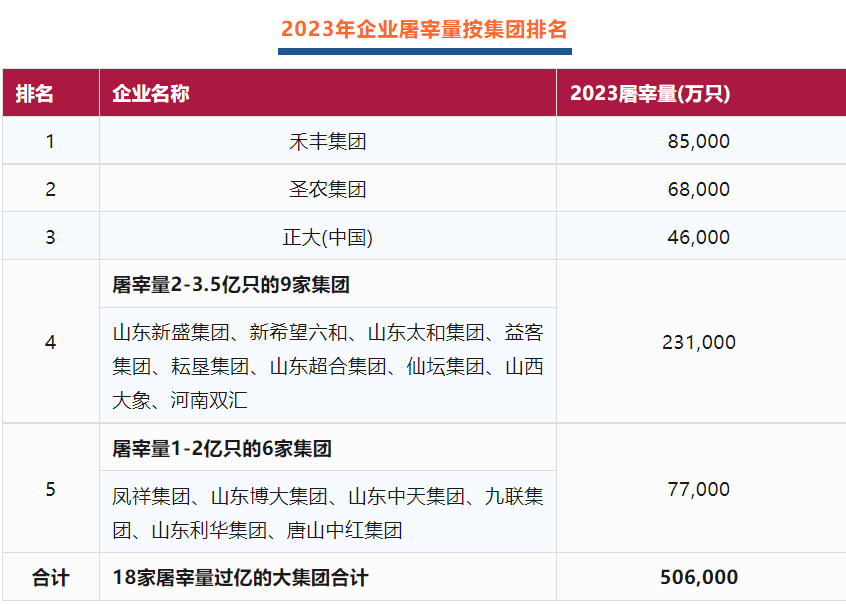This screenshot has height=604, width=846.
Task: Click the 禾丰集团 cell
Action: click(328, 141)
